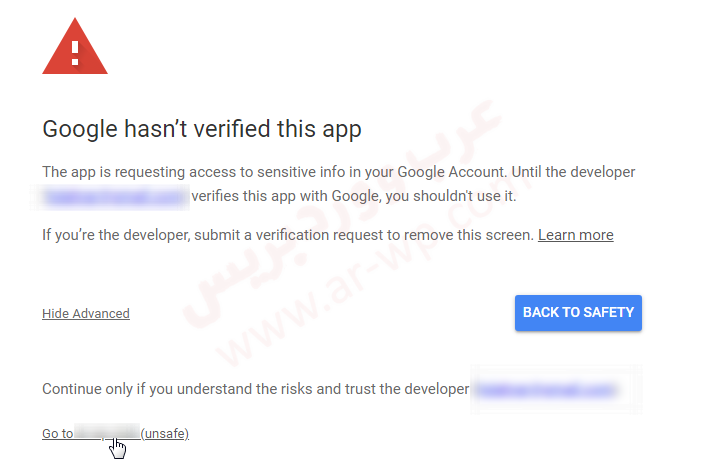Follow the "Go to (unsafe)" link

[56, 434]
